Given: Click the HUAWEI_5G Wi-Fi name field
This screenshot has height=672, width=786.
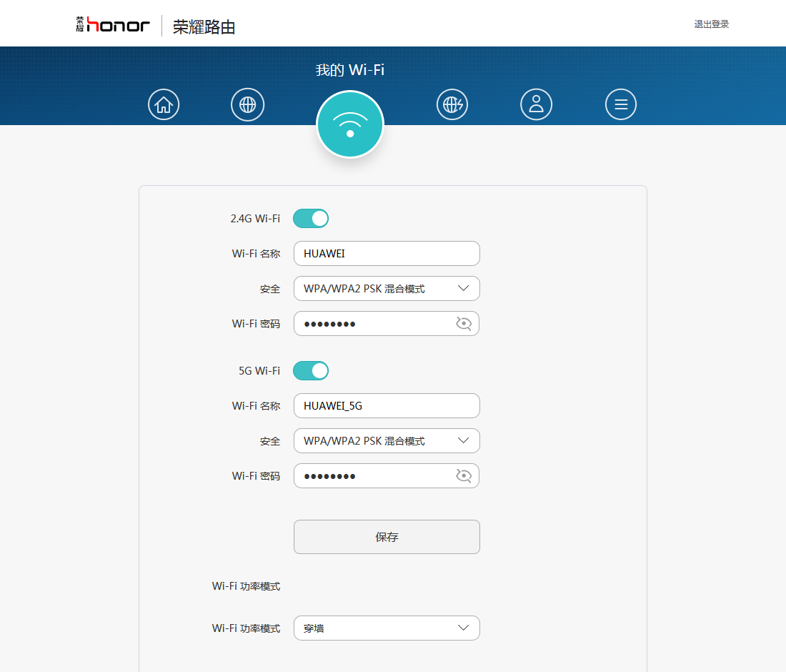Looking at the screenshot, I should [x=387, y=405].
